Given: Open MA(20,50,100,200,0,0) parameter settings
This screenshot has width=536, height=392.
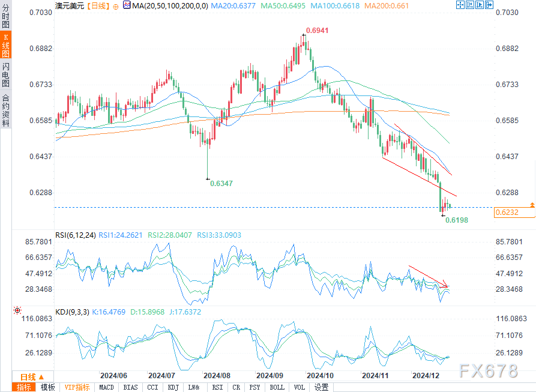Looking at the screenshot, I should pyautogui.click(x=170, y=6).
